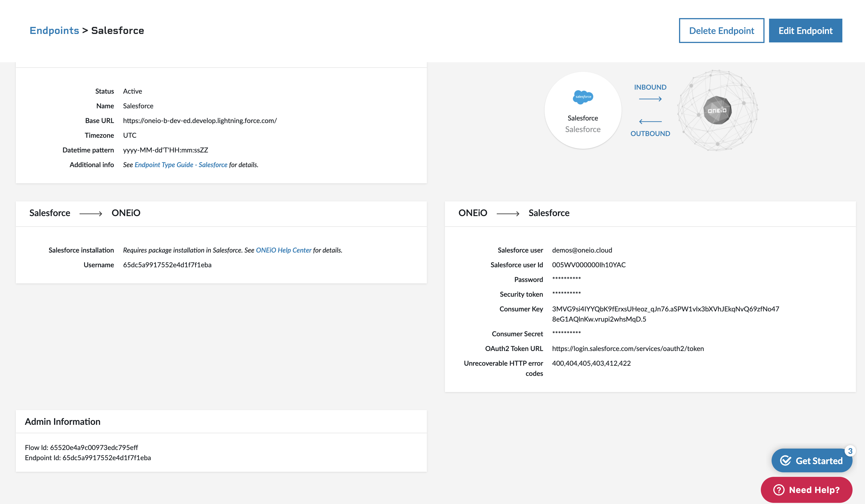The image size is (865, 504).
Task: Click the Edit Endpoint button
Action: [x=805, y=31]
